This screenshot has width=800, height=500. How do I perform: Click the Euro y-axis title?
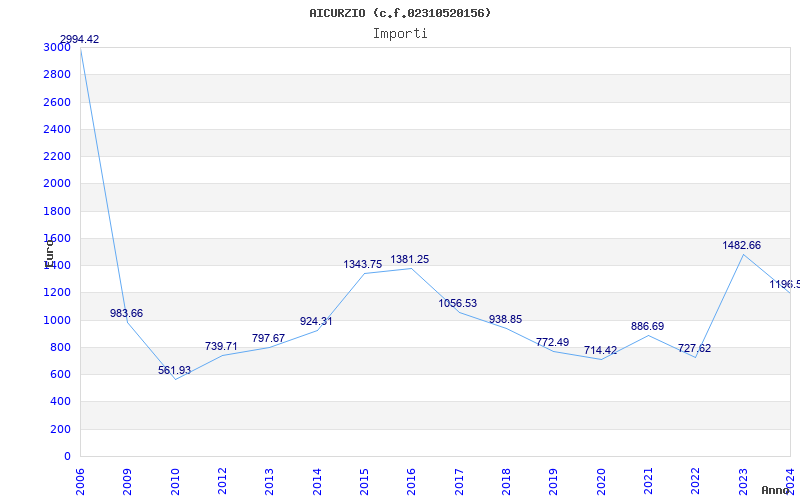point(49,254)
